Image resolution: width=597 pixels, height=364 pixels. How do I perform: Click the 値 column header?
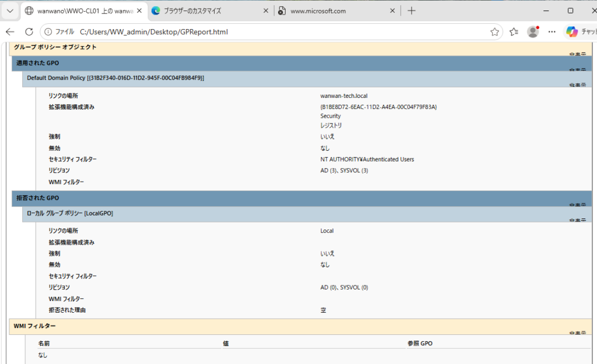click(226, 344)
